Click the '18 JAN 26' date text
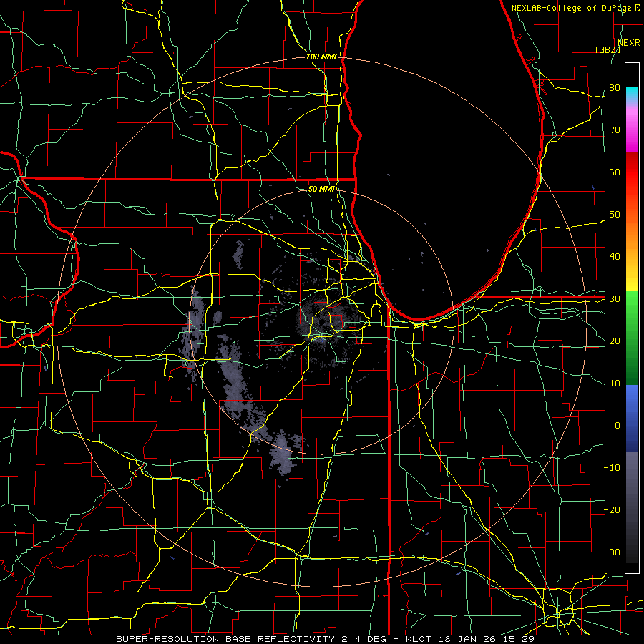Image resolution: width=644 pixels, height=644 pixels. coord(466,639)
